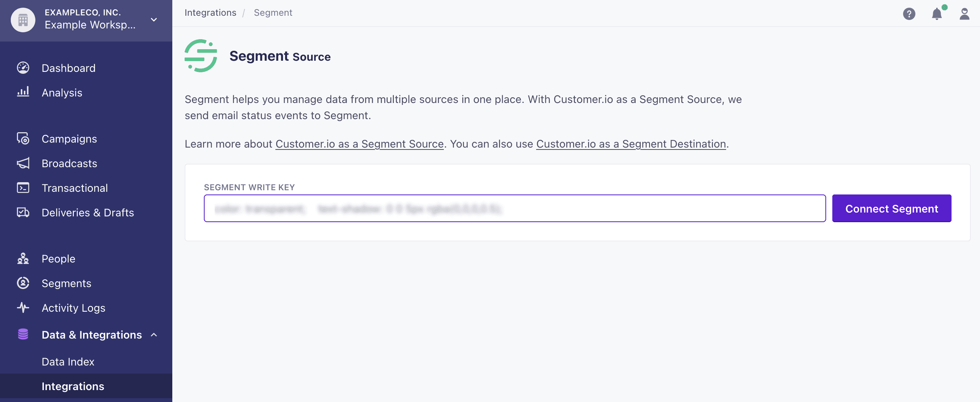Click the Connect Segment button
The image size is (980, 402).
[x=892, y=208]
